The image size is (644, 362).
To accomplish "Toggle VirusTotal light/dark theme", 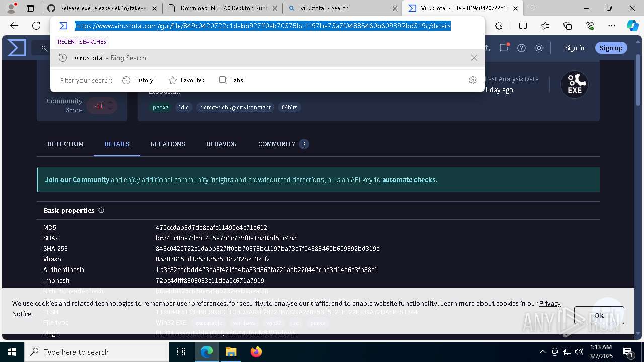I will click(539, 48).
